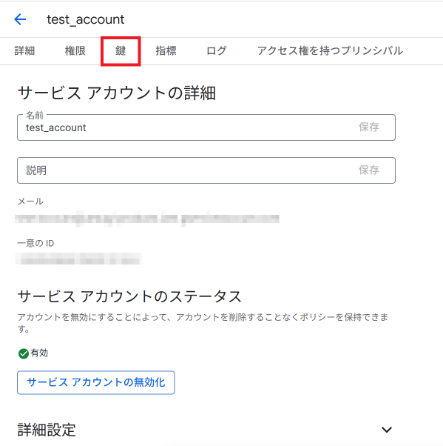Screen dimensions: 443x446
Task: Click the 名前 field containing test_account
Action: click(206, 127)
